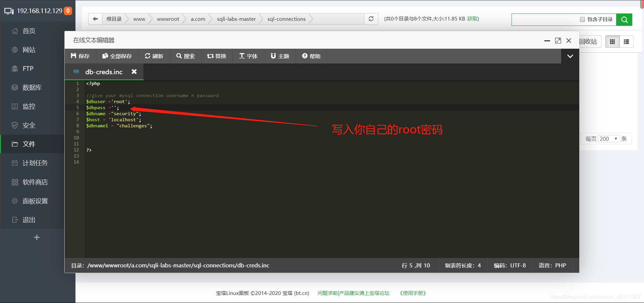Select the db-creds.inc editor tab
644x303 pixels.
104,72
